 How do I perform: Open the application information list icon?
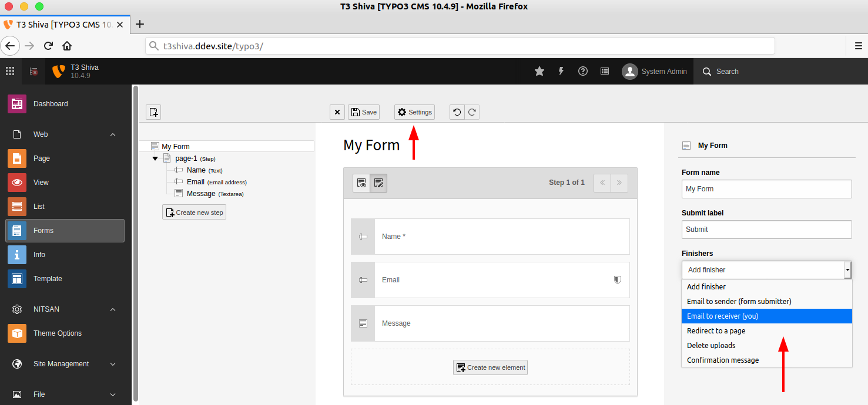(x=605, y=71)
